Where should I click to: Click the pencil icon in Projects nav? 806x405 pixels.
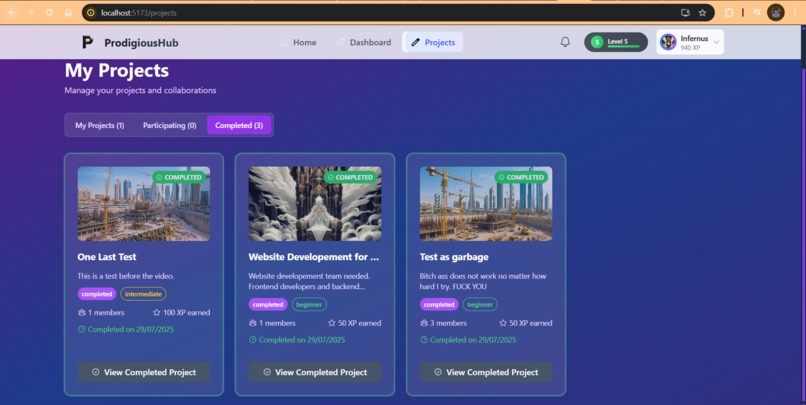415,43
